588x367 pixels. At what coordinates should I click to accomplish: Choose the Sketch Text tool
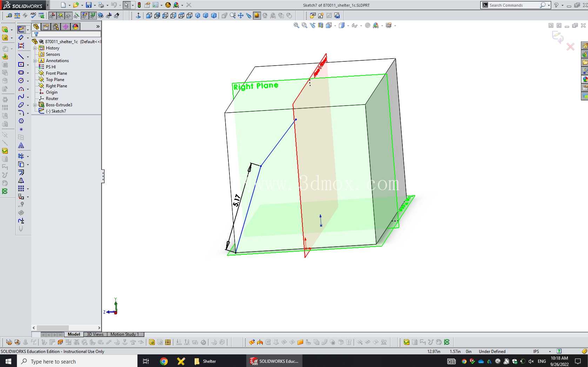21,146
